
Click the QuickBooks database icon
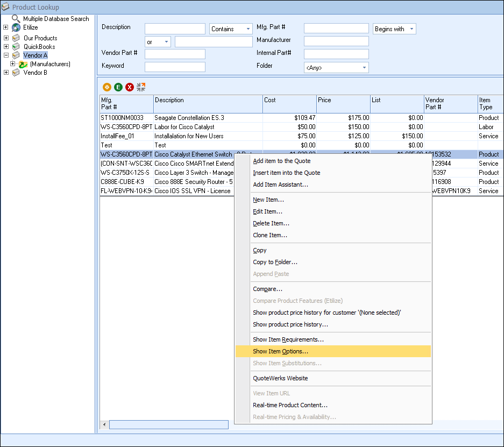(x=16, y=47)
